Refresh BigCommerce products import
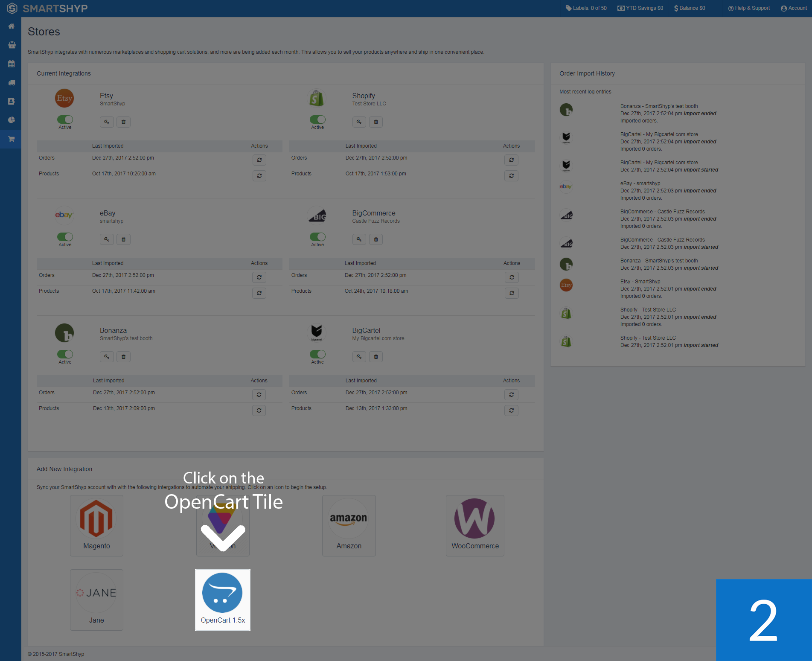 point(512,293)
